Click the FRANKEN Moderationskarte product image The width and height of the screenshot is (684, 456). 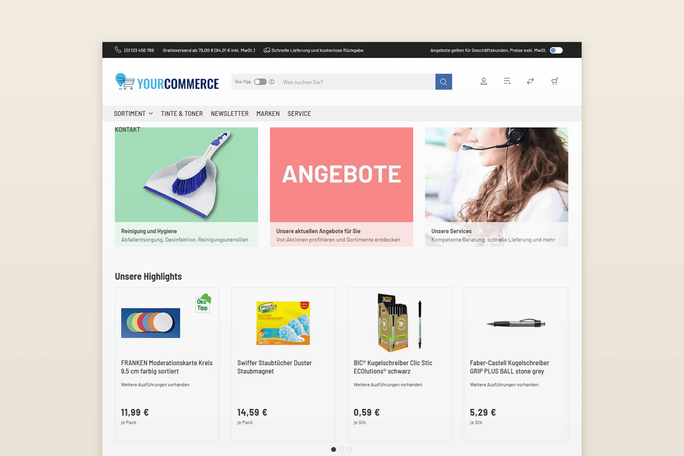[x=150, y=323]
